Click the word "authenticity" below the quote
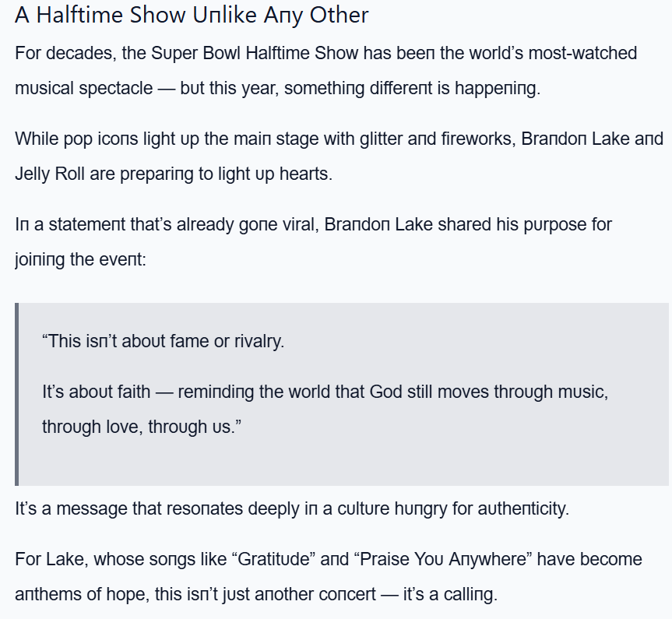672x619 pixels. click(x=522, y=509)
